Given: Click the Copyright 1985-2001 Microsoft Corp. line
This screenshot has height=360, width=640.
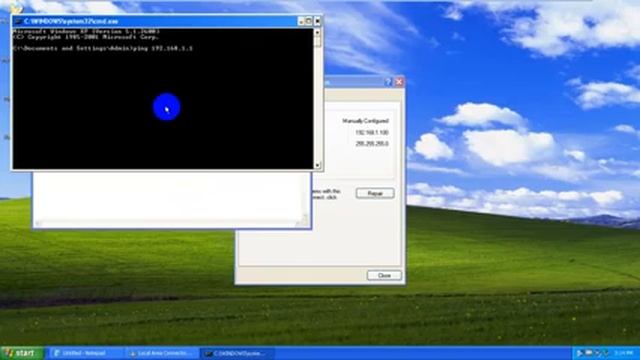Looking at the screenshot, I should tap(85, 37).
